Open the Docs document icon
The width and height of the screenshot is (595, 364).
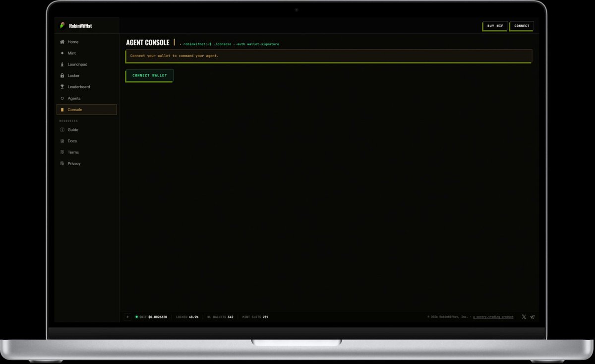click(62, 141)
